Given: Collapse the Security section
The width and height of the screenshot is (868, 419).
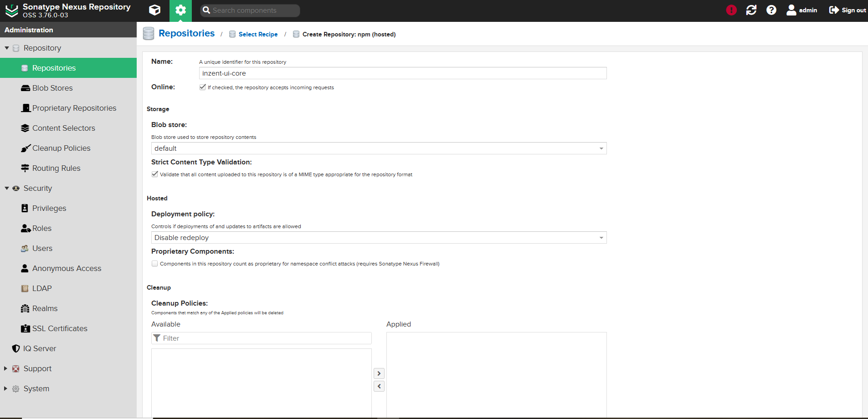Looking at the screenshot, I should (6, 188).
